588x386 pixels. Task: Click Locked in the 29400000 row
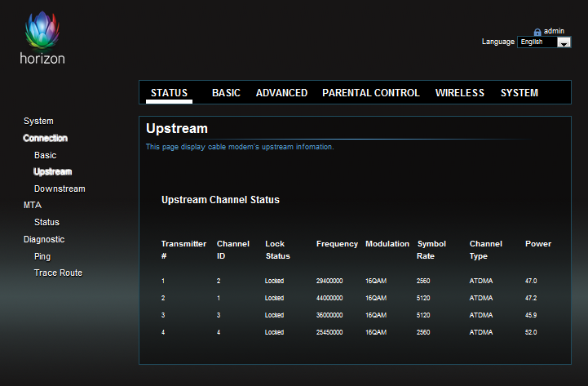pos(274,281)
